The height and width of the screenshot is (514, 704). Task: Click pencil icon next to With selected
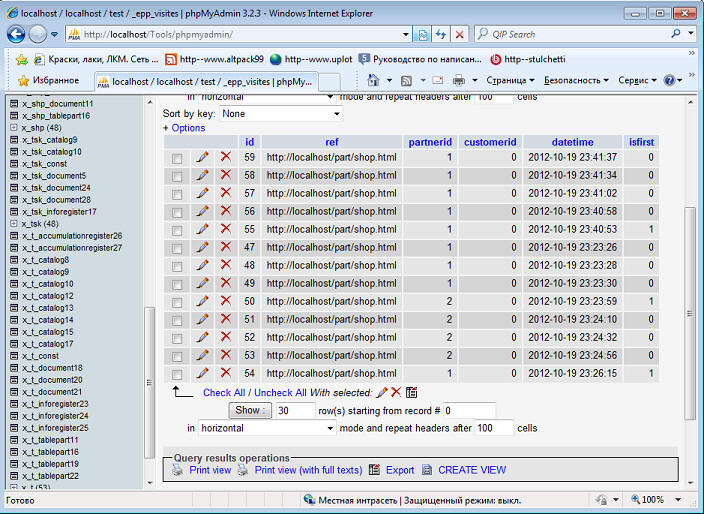pos(382,392)
